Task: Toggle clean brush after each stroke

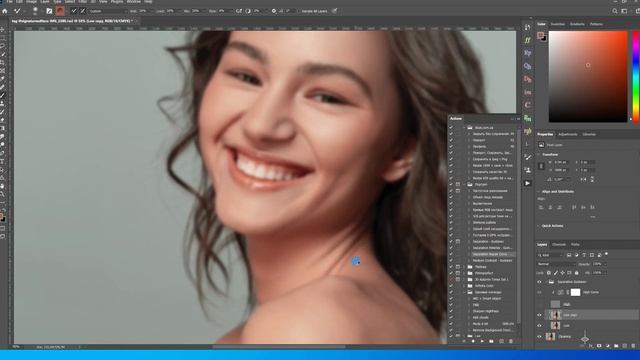Action: click(83, 11)
